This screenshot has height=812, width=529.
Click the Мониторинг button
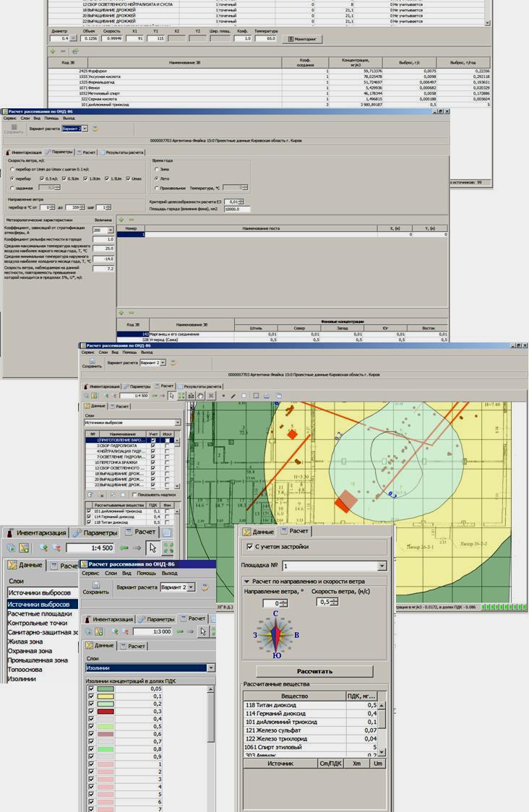pos(304,39)
